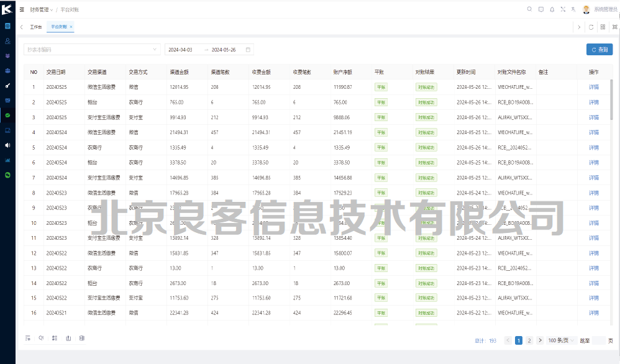
Task: Open the message chat icon in header
Action: 540,9
